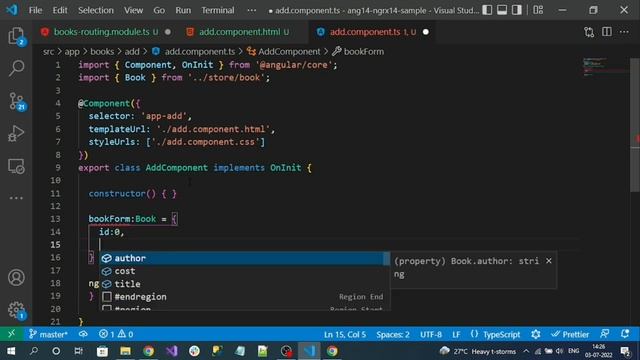Screen dimensions: 640x360
Task: Choose author suggestion in autocomplete
Action: (x=244, y=258)
